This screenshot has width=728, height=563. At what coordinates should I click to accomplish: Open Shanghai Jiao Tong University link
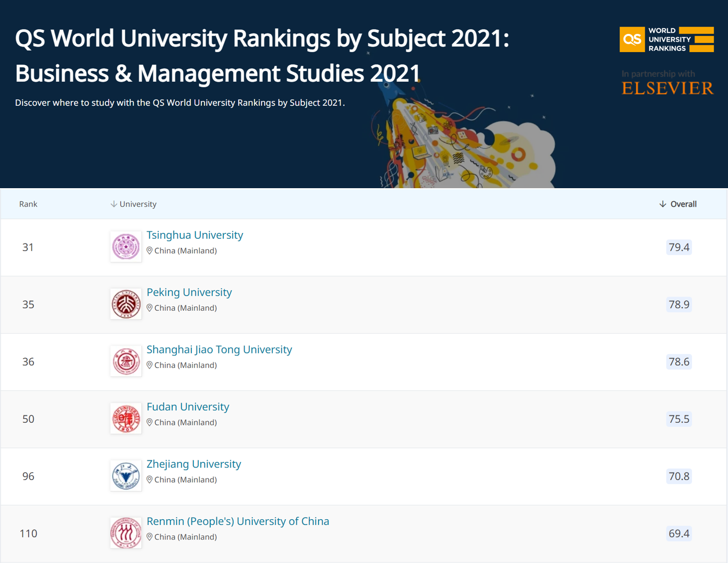tap(219, 350)
